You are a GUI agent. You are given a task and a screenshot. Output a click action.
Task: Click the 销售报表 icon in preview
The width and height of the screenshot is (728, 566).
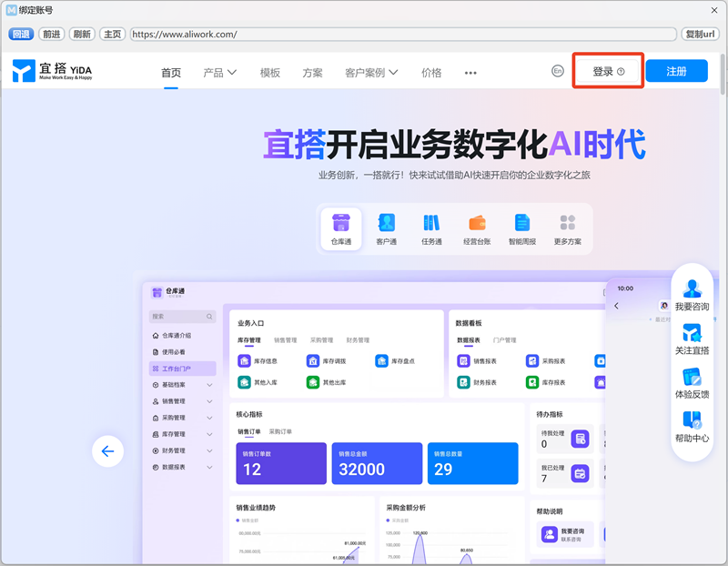[463, 360]
